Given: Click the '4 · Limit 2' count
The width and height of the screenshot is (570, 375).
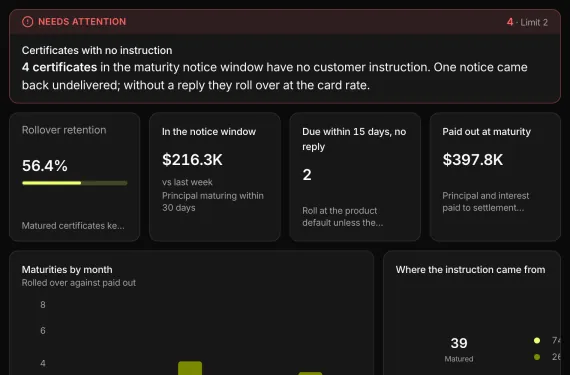Looking at the screenshot, I should tap(527, 22).
